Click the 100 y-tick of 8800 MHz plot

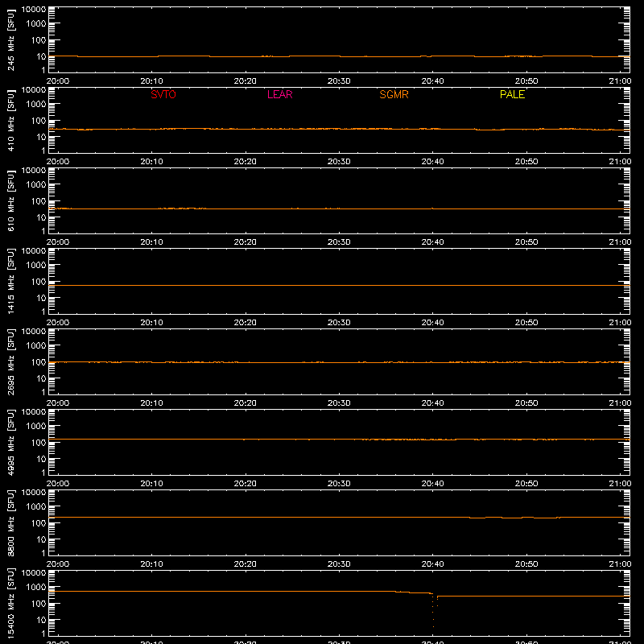click(x=39, y=523)
